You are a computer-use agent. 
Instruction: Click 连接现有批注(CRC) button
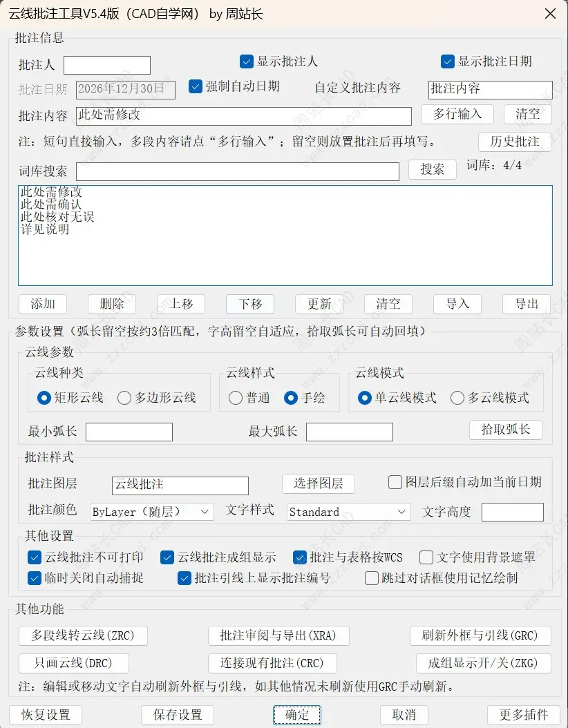pos(272,663)
